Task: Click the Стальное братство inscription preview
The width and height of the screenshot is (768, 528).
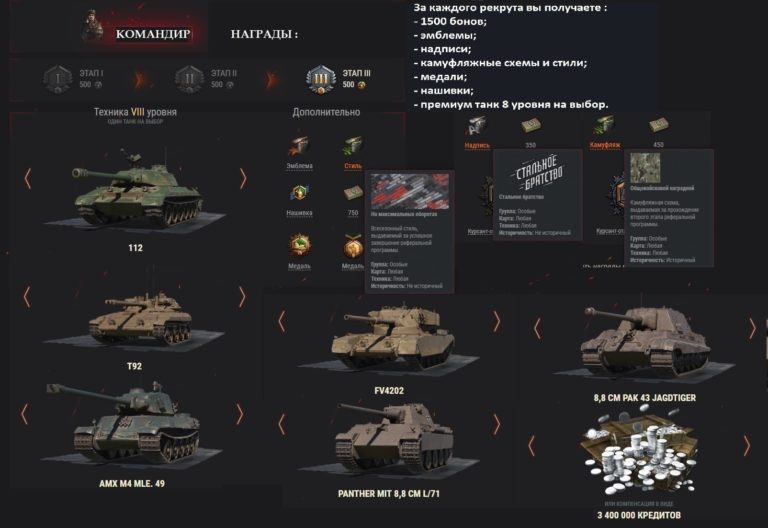Action: (537, 172)
